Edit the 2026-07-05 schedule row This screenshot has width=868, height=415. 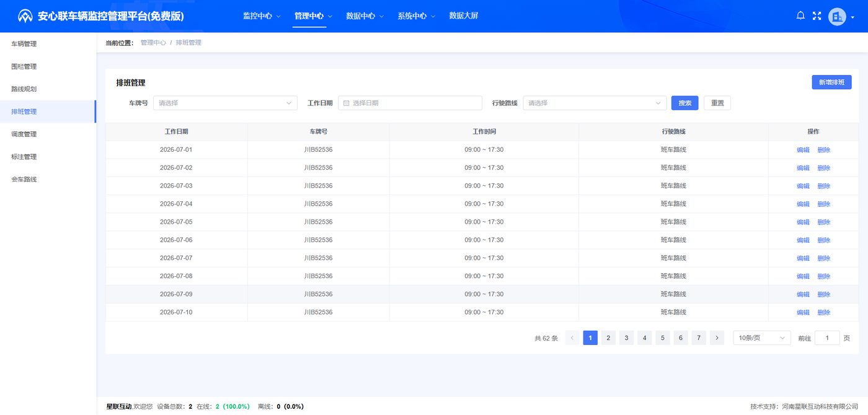pyautogui.click(x=803, y=222)
